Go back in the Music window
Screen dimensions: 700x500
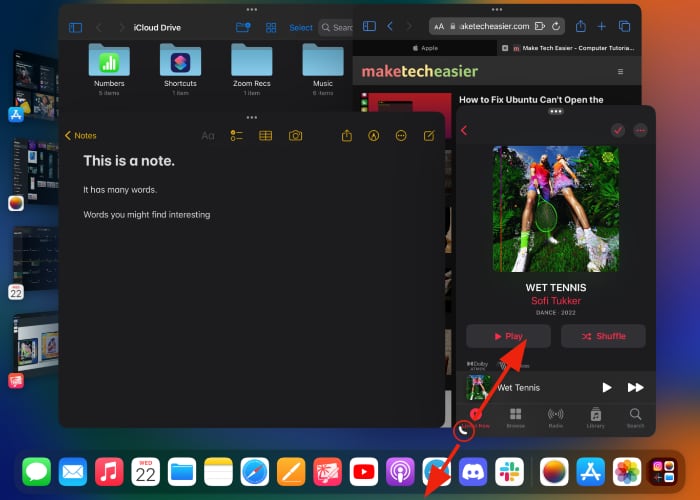[x=464, y=130]
